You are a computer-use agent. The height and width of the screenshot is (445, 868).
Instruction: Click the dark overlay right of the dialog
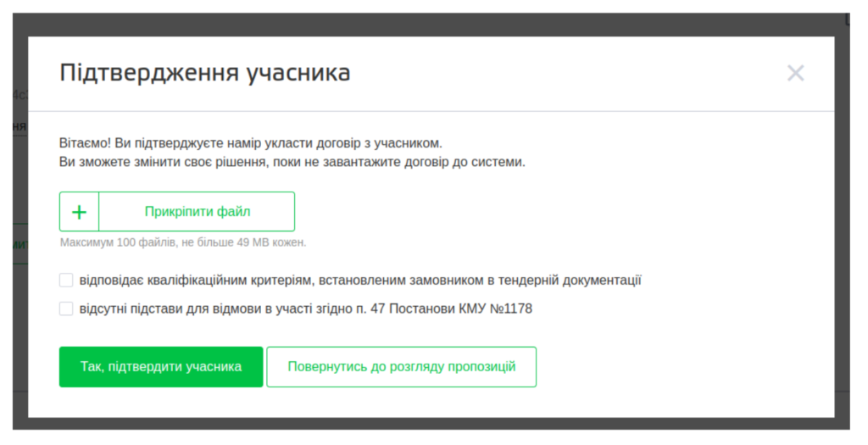[842, 254]
